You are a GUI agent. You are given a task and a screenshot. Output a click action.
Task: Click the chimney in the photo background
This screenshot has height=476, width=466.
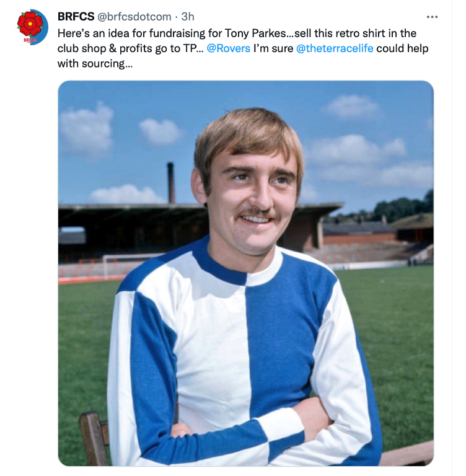pos(171,183)
